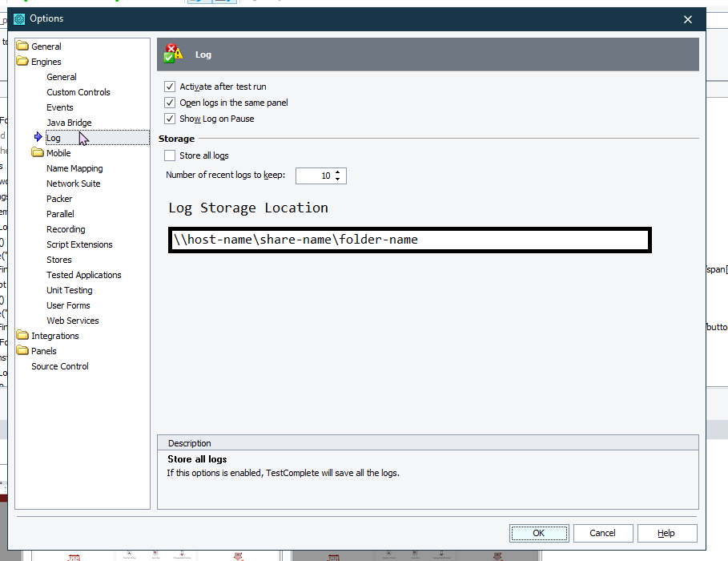This screenshot has width=728, height=561.
Task: Increase number of recent logs to keep
Action: tap(337, 172)
